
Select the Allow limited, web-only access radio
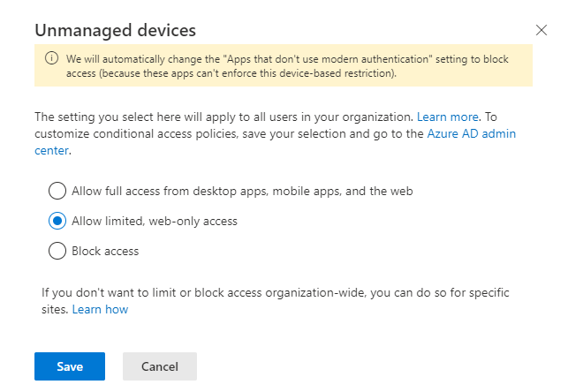57,221
